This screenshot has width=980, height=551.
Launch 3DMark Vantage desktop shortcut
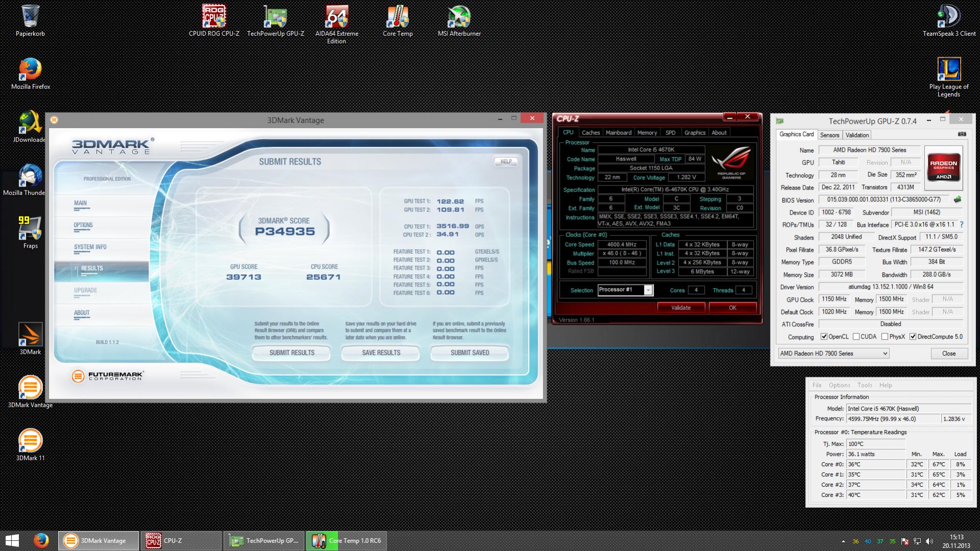(x=30, y=392)
